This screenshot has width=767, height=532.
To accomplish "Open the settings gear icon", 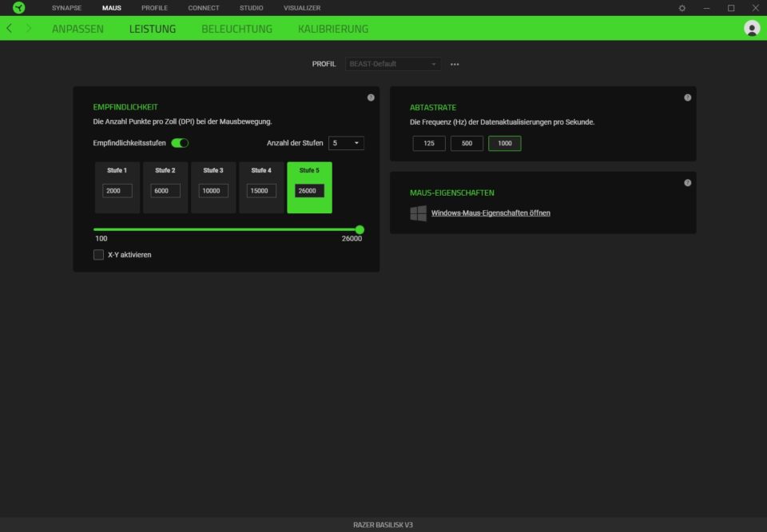I will (682, 8).
